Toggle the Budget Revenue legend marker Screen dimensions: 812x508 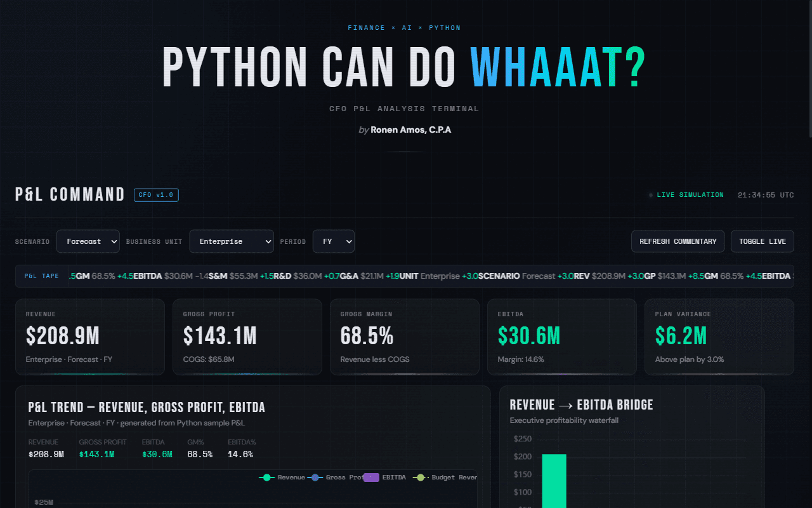[419, 478]
